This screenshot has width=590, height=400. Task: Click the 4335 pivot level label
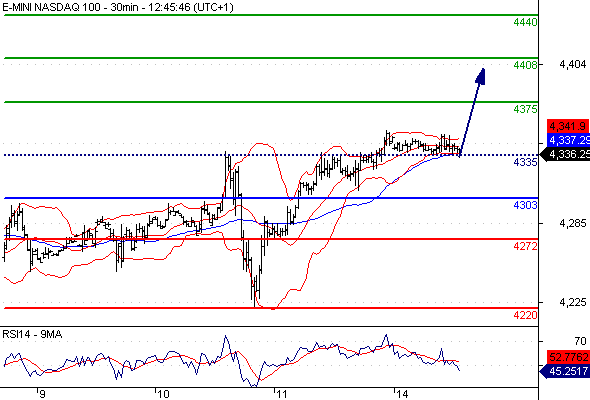click(525, 162)
